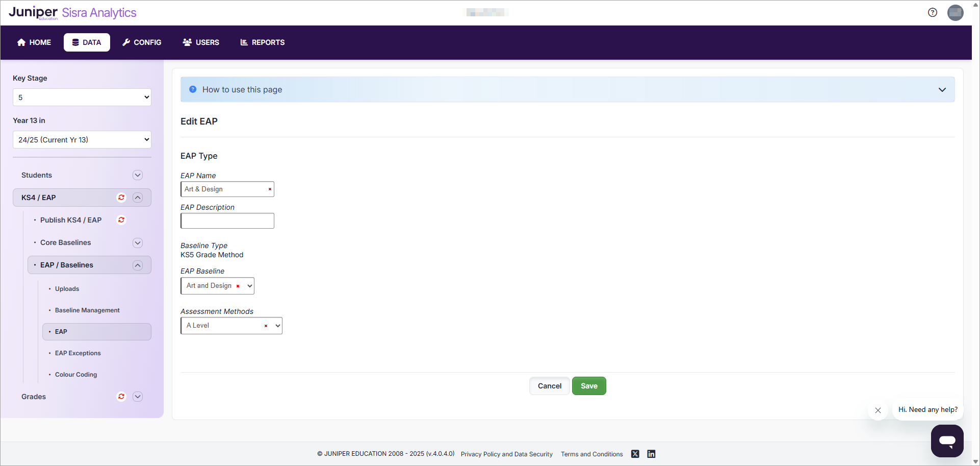
Task: Click the help question mark icon
Action: [x=932, y=13]
